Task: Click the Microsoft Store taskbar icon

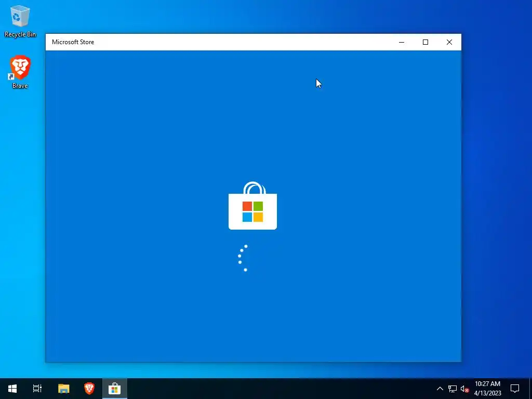Action: [115, 389]
